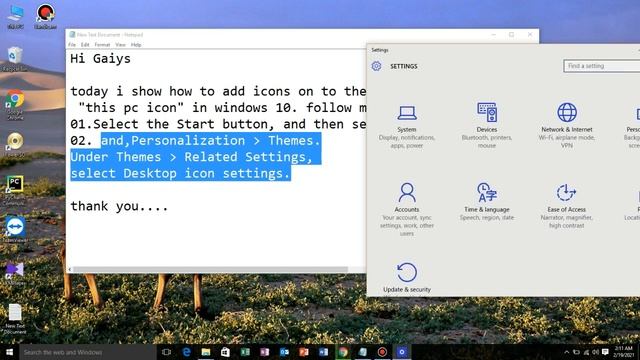This screenshot has height=360, width=640.
Task: Open the Notepad File menu
Action: pos(72,44)
